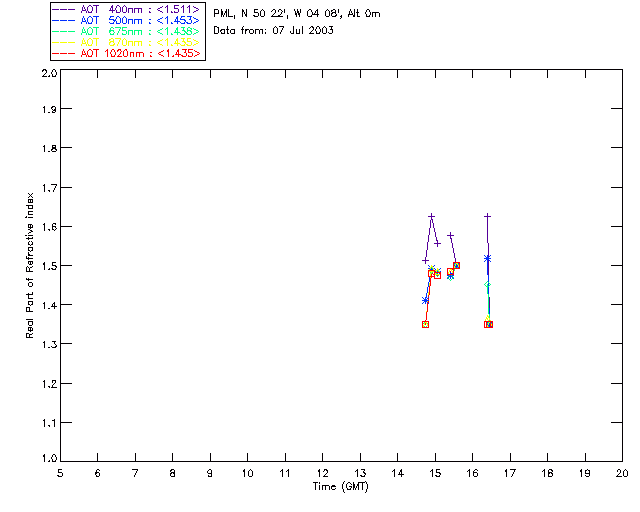Click y-axis tick label '2.0'
The width and height of the screenshot is (640, 512).
(x=49, y=73)
